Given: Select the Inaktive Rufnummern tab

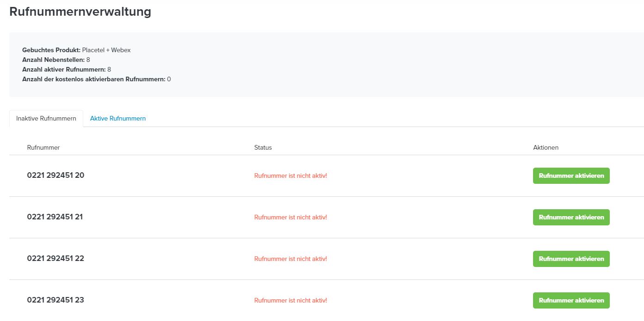Looking at the screenshot, I should [46, 119].
